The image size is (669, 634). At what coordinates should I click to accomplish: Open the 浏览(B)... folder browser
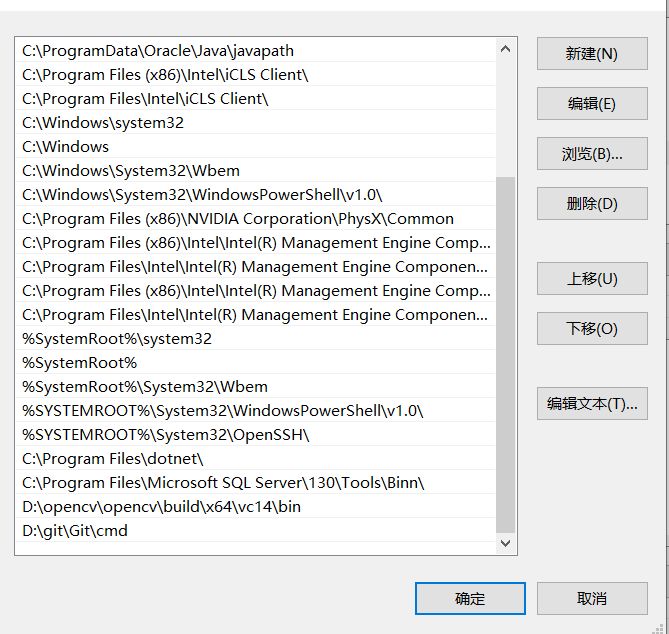point(592,154)
